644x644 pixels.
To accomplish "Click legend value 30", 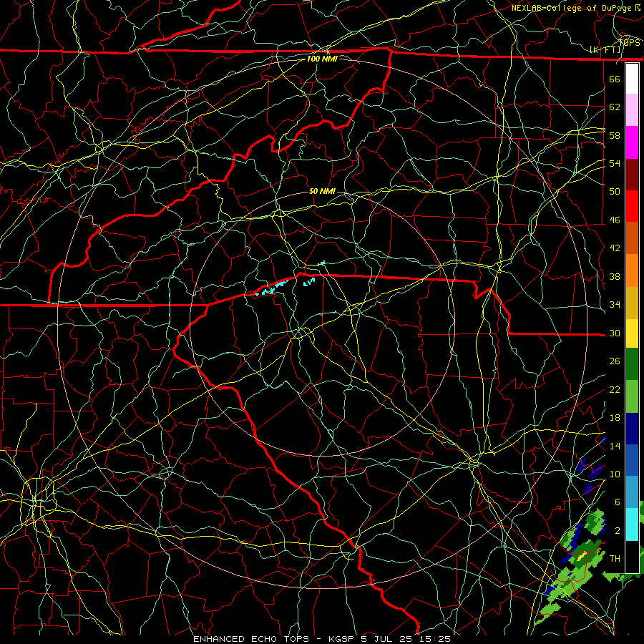I will [x=615, y=333].
